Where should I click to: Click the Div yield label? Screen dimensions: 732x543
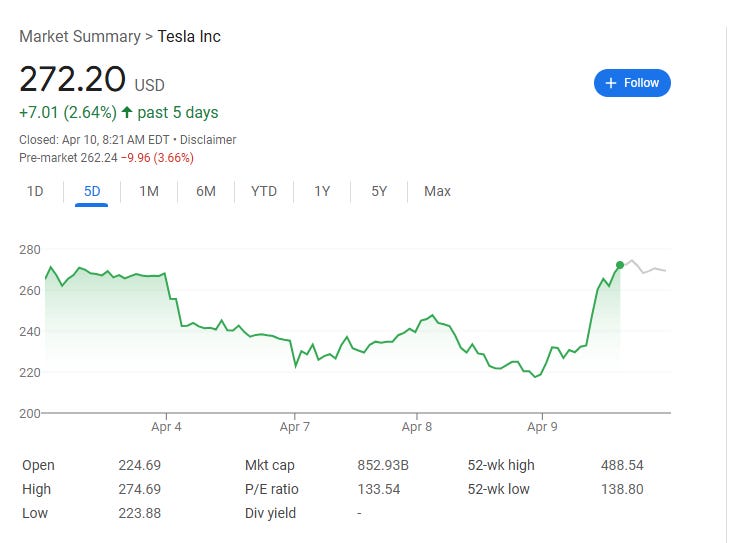[x=270, y=513]
